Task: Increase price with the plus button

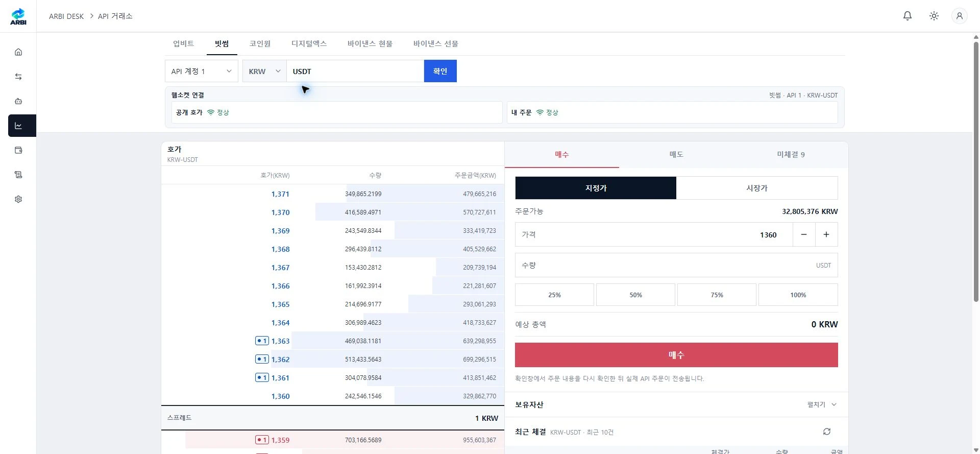Action: point(826,234)
